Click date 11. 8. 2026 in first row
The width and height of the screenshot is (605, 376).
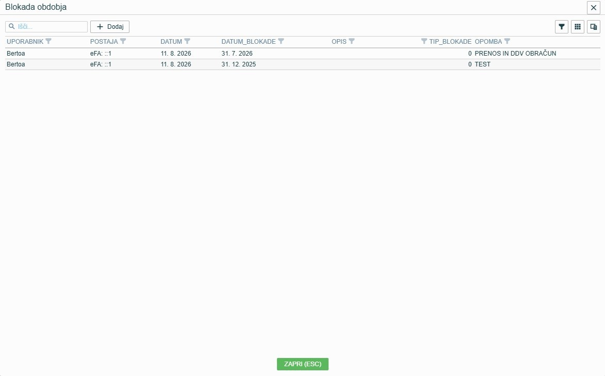click(176, 54)
